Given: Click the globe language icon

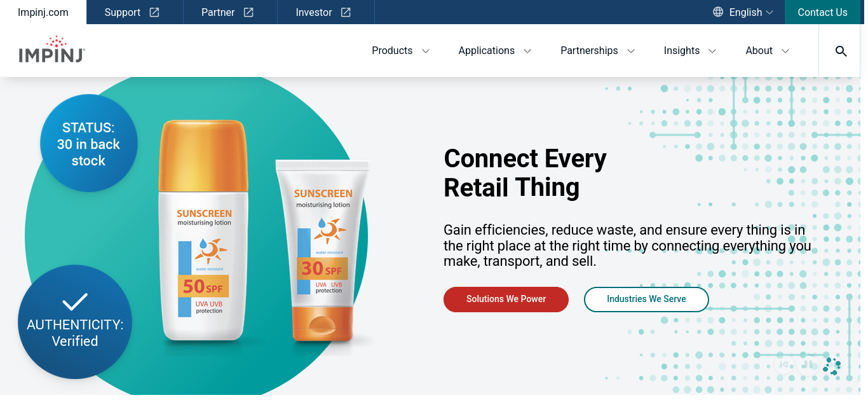Looking at the screenshot, I should point(718,12).
